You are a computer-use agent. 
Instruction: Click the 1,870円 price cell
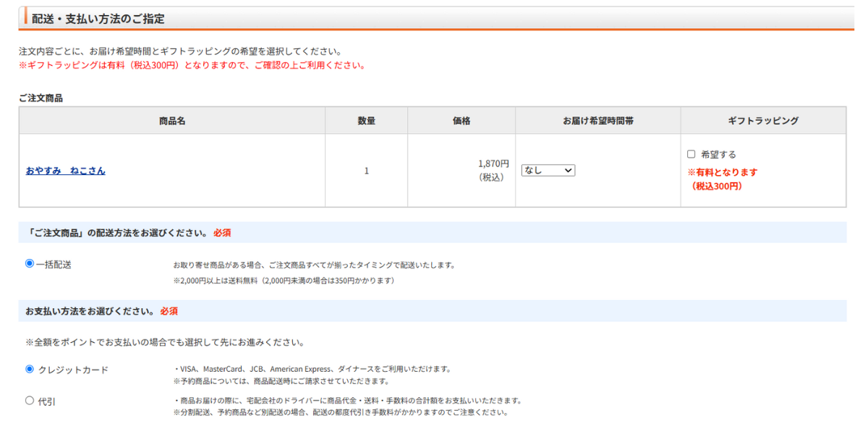pyautogui.click(x=493, y=164)
